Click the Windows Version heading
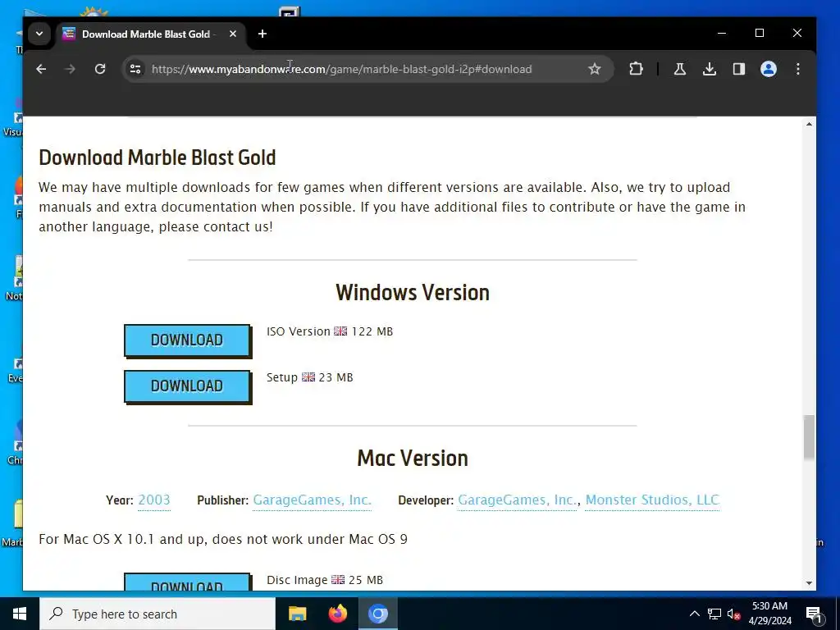The height and width of the screenshot is (630, 840). pos(413,293)
